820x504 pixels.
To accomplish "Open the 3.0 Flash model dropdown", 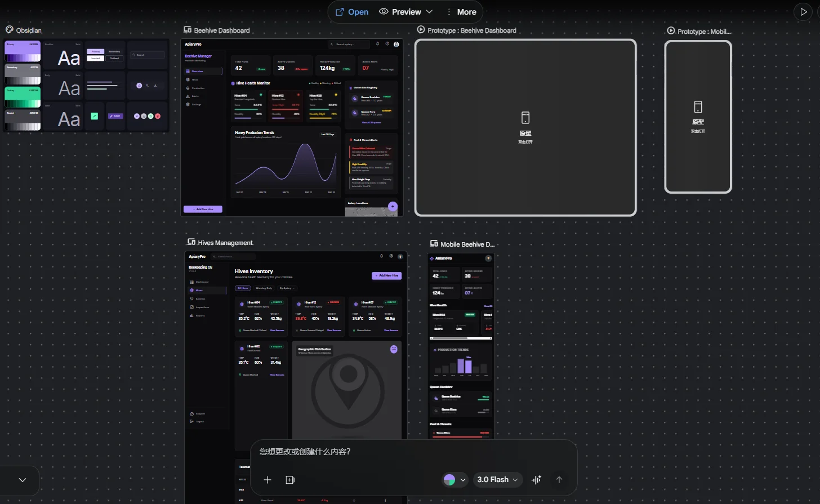I will click(498, 480).
